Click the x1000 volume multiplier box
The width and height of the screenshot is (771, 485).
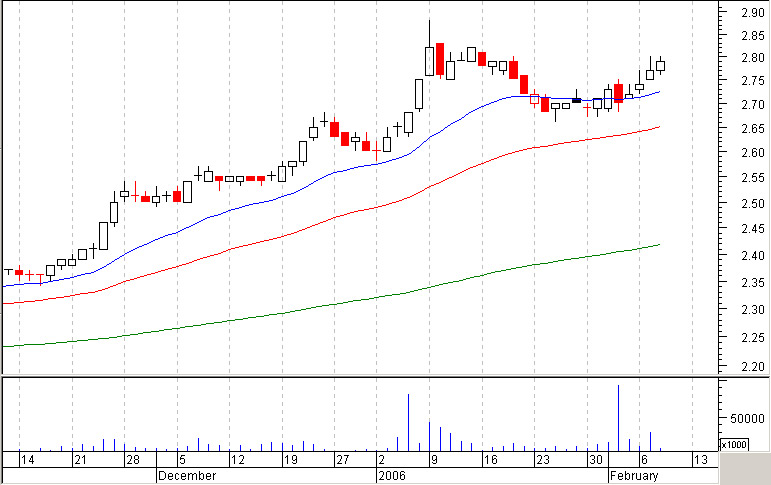pyautogui.click(x=734, y=444)
